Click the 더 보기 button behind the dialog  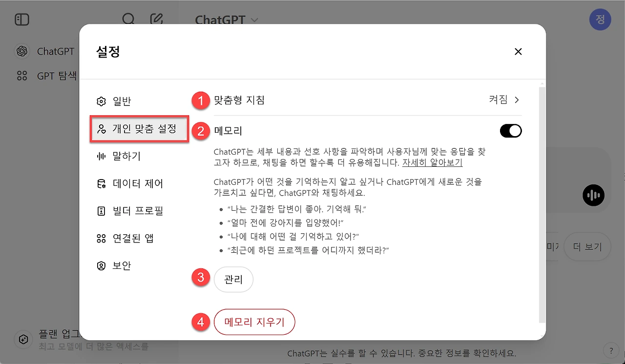pos(587,247)
